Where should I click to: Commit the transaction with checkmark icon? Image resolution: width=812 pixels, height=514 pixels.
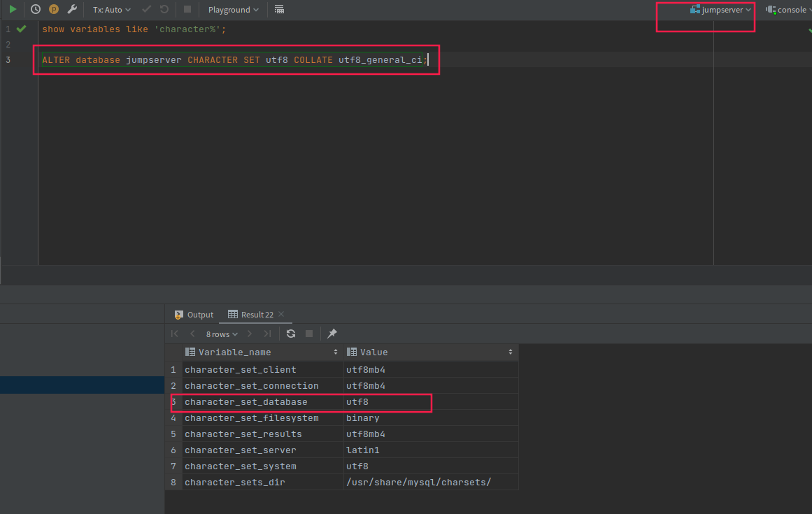[x=145, y=9]
